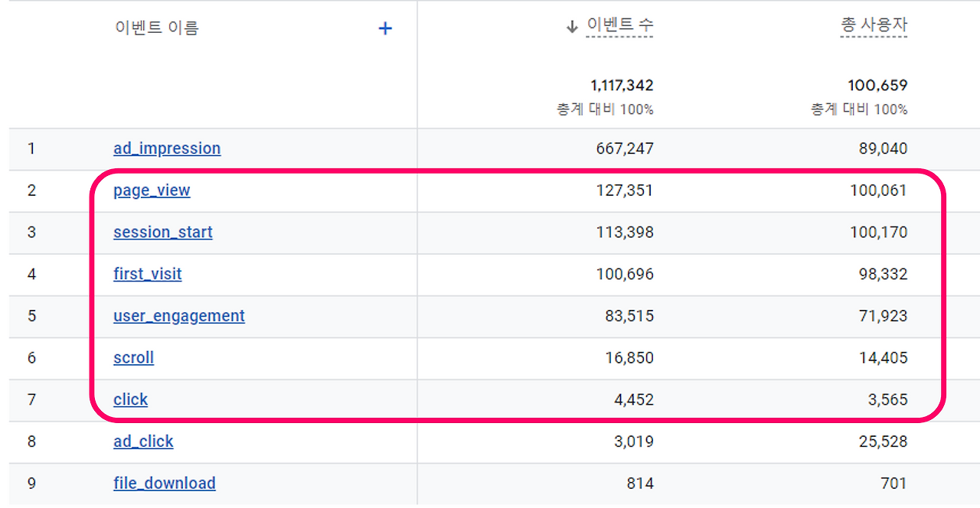Image resolution: width=980 pixels, height=508 pixels.
Task: Open the ad_impression event report
Action: coord(167,148)
